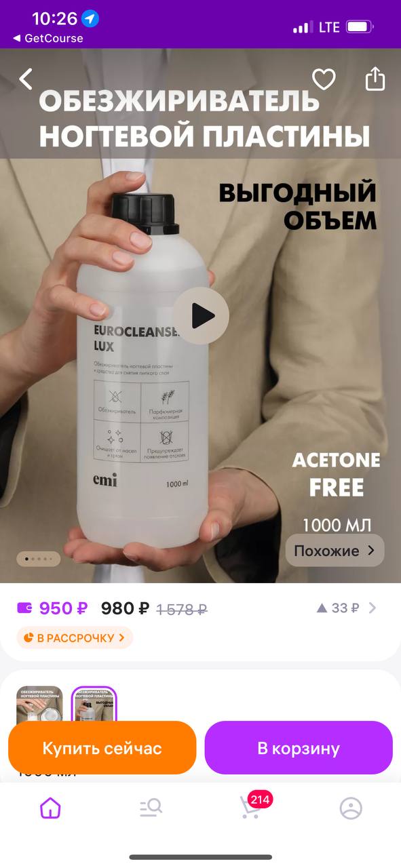This screenshot has width=401, height=868.
Task: Tap В корзину button
Action: [x=299, y=748]
